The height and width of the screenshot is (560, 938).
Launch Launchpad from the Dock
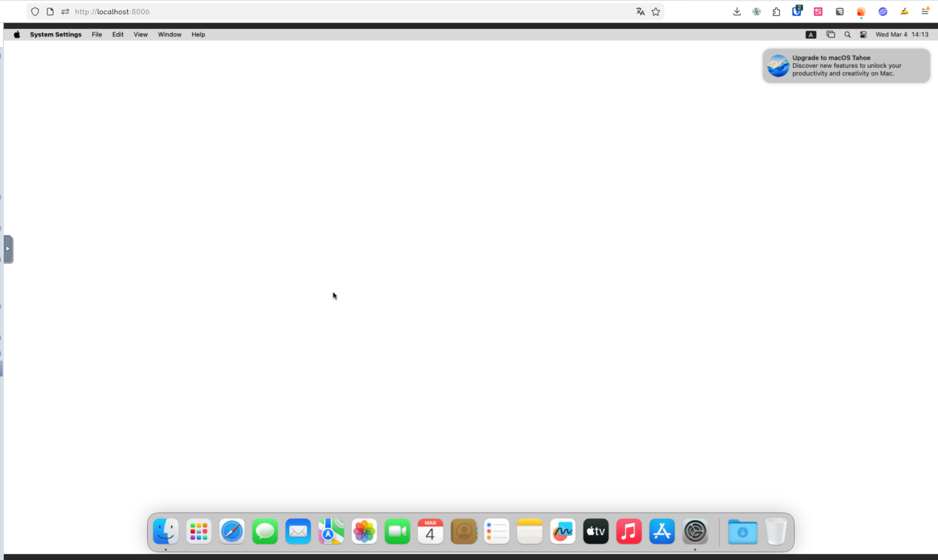[x=199, y=531]
